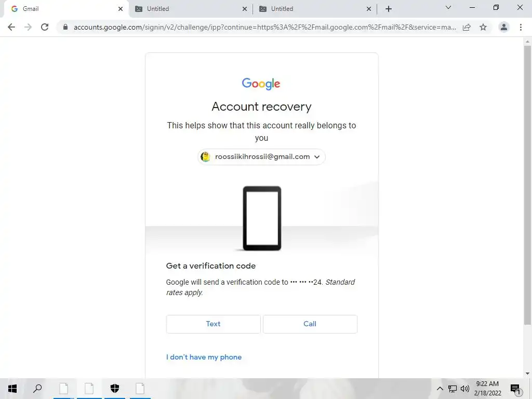The image size is (532, 399).
Task: Click "I don't have my phone" link
Action: pyautogui.click(x=204, y=357)
